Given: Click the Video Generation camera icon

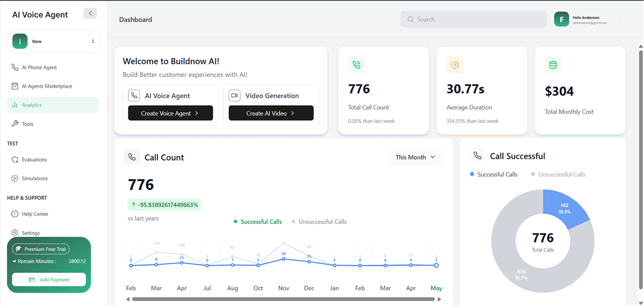Looking at the screenshot, I should click(x=234, y=96).
